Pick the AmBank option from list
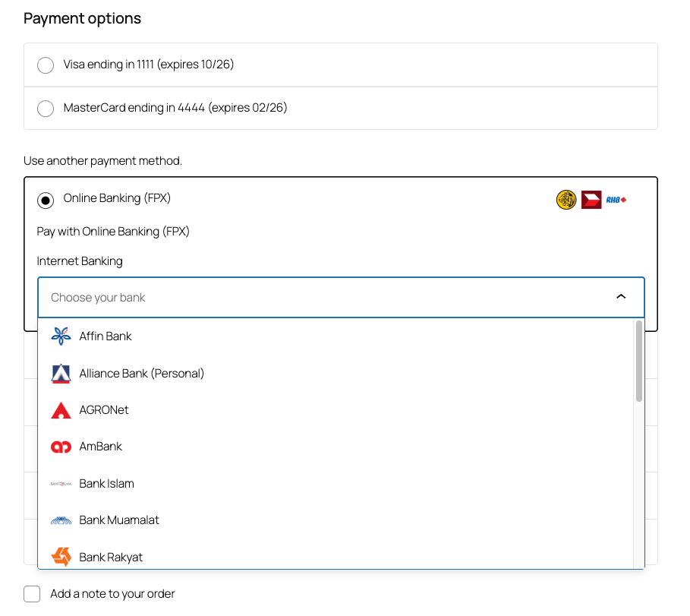690x616 pixels. (100, 447)
